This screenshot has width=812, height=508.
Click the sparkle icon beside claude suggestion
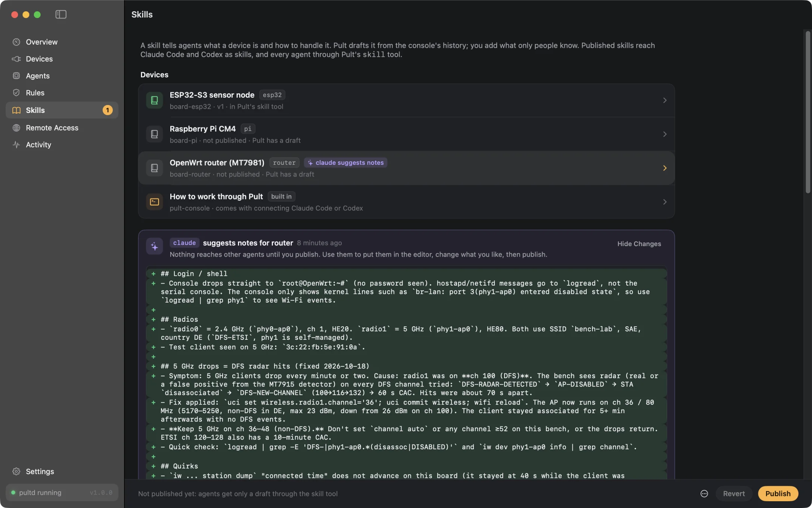point(155,246)
